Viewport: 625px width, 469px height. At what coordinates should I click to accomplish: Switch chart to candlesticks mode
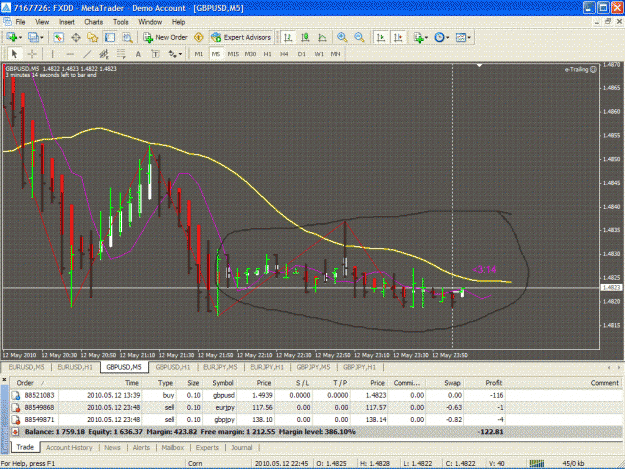pos(305,37)
